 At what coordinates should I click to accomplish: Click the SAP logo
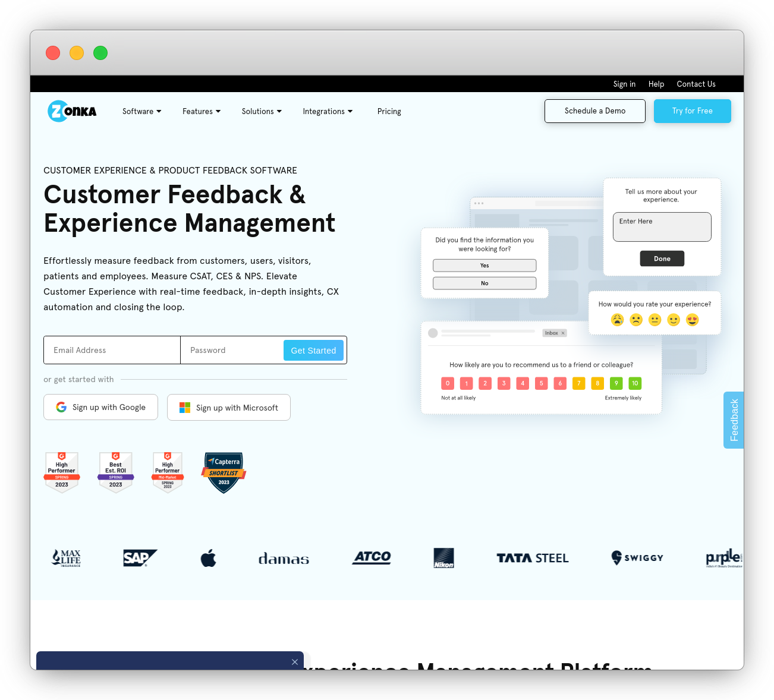140,558
